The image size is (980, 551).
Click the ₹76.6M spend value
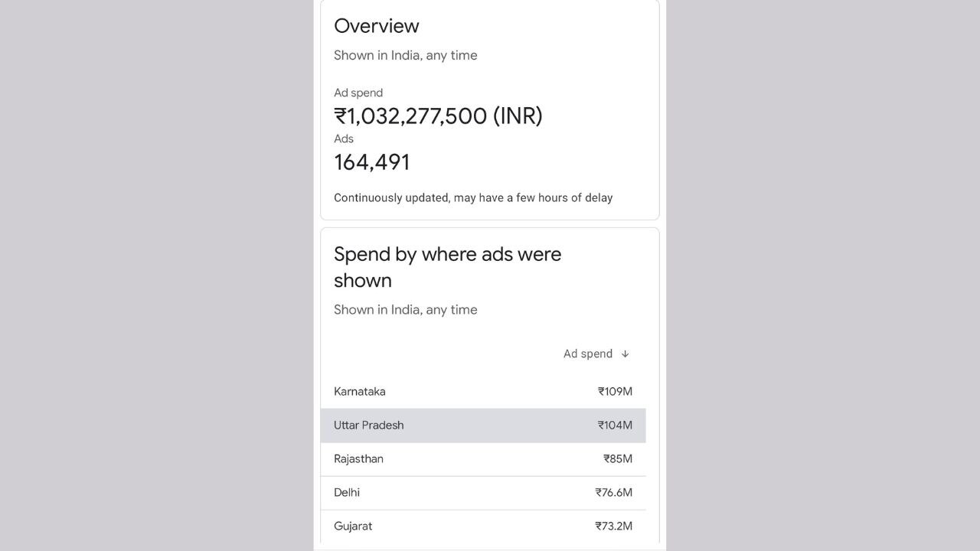click(x=613, y=492)
